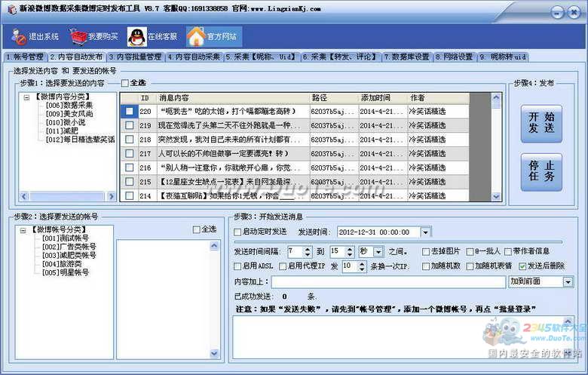Select [005]明星帐号 account group
The height and width of the screenshot is (375, 588).
click(x=66, y=272)
